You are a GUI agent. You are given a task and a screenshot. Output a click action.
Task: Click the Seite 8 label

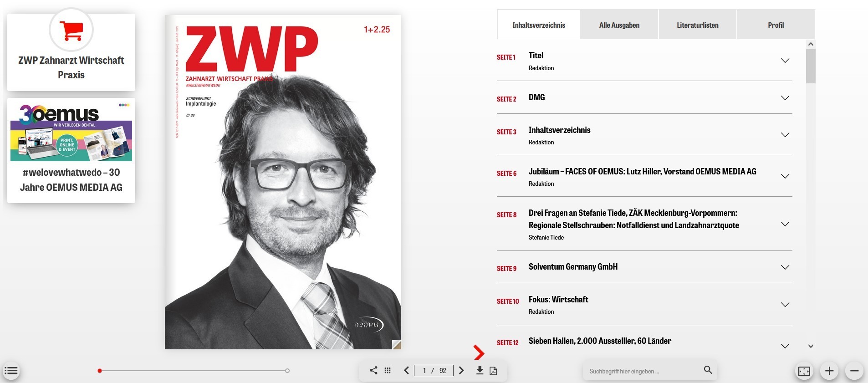pyautogui.click(x=506, y=215)
